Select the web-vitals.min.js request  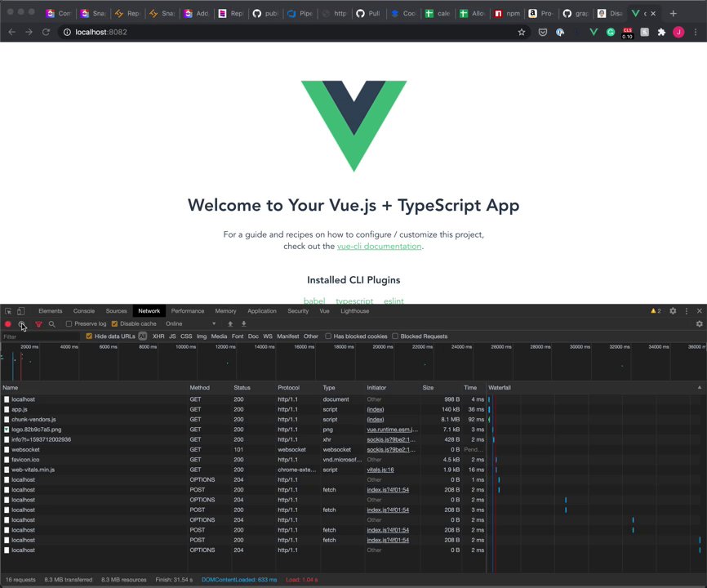(x=243, y=470)
